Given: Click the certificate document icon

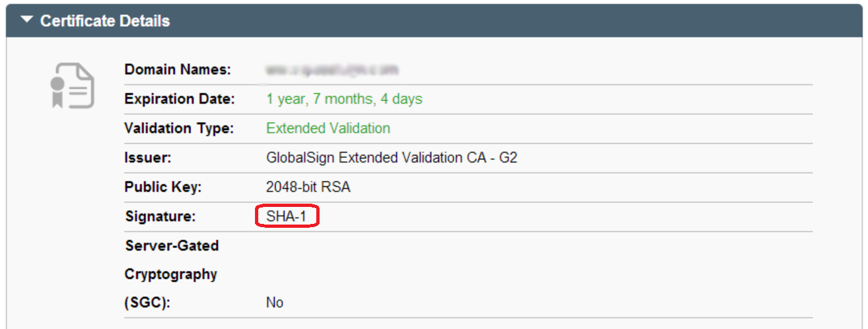Looking at the screenshot, I should click(x=72, y=86).
